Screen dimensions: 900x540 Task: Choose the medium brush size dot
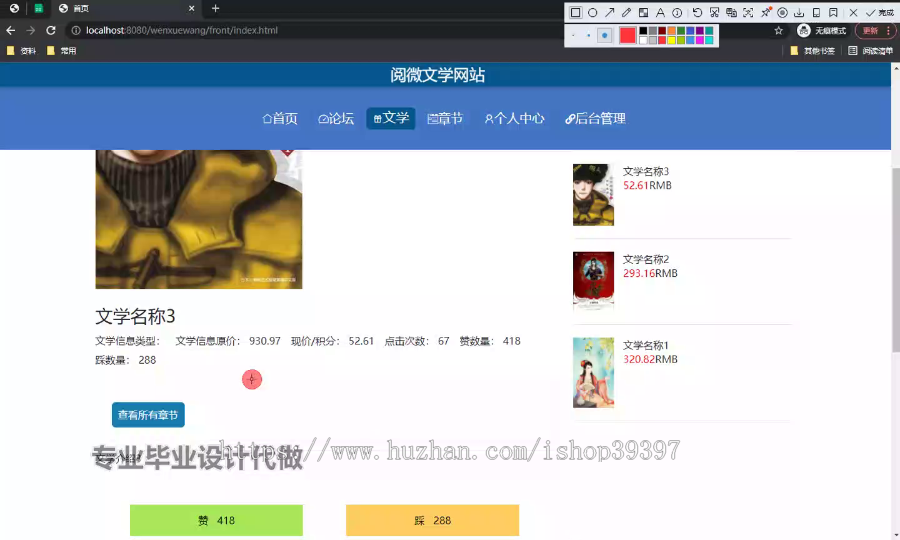click(588, 35)
